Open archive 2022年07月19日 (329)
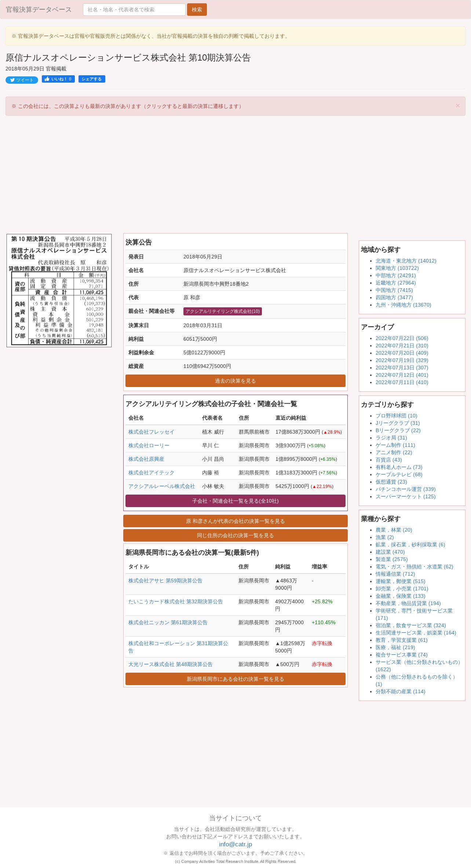The width and height of the screenshot is (471, 868). (x=402, y=360)
